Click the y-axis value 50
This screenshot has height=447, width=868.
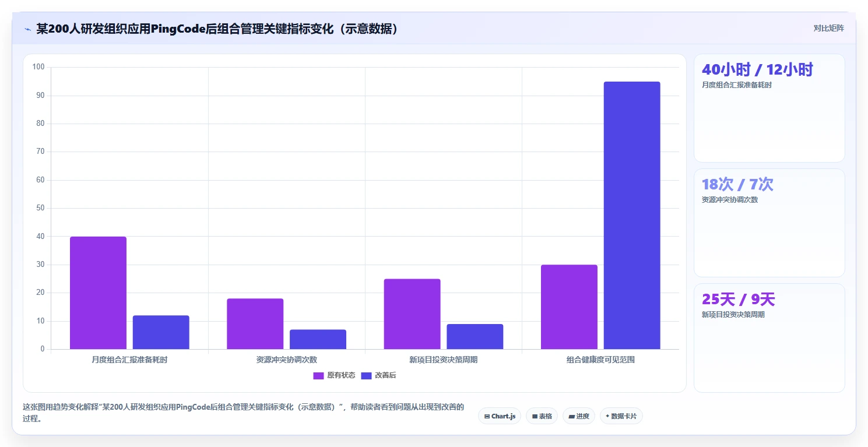click(40, 208)
